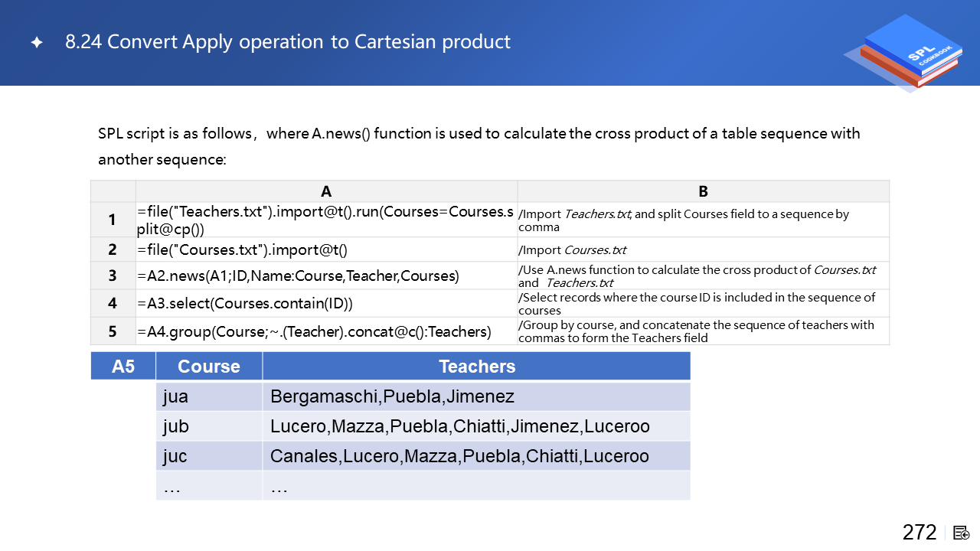Click the star bullet icon before the title
980x551 pixels.
[x=36, y=43]
